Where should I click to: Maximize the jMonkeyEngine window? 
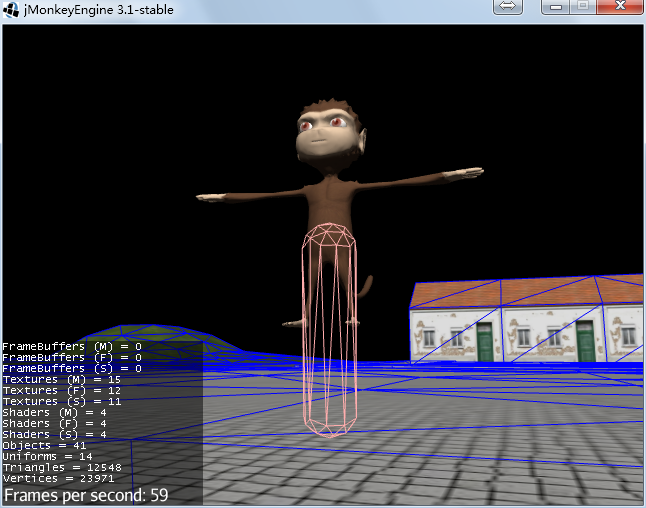(582, 6)
